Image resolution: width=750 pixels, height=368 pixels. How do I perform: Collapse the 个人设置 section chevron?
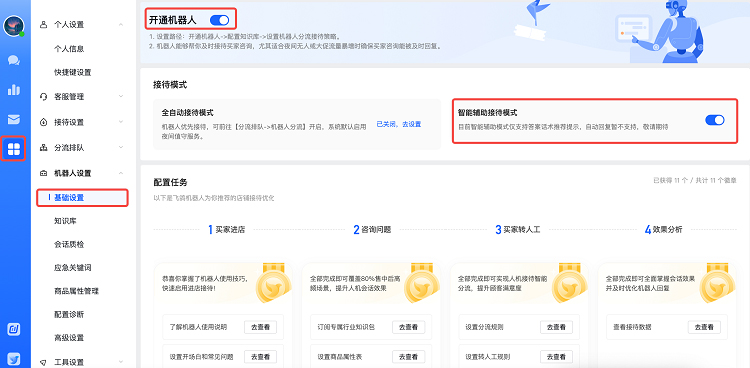121,24
